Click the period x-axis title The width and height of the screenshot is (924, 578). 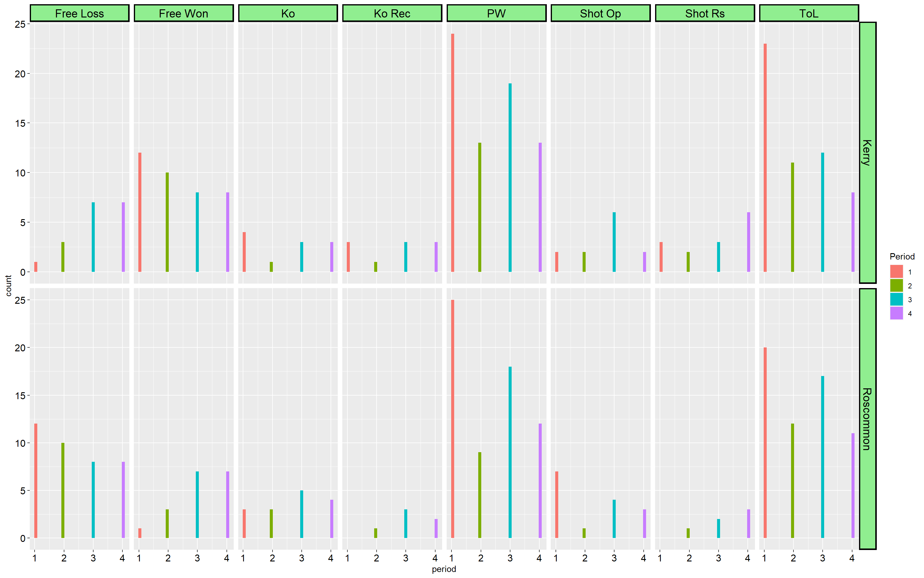pyautogui.click(x=444, y=569)
